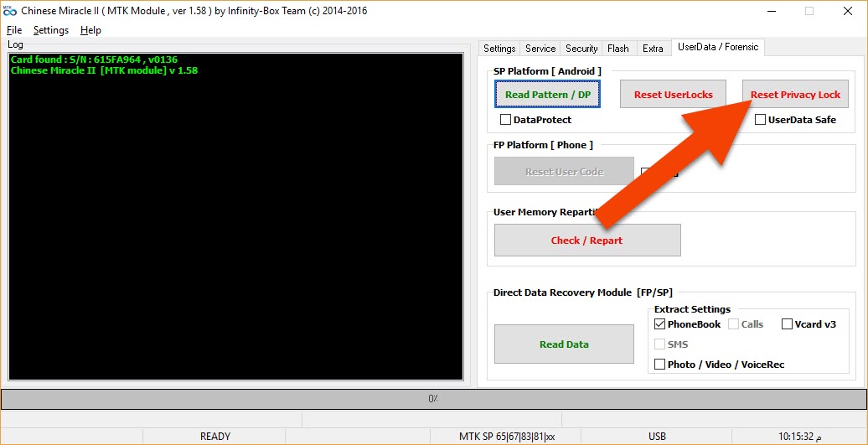Viewport: 868px width, 445px height.
Task: Click the Read Pattern / DP button
Action: point(547,95)
